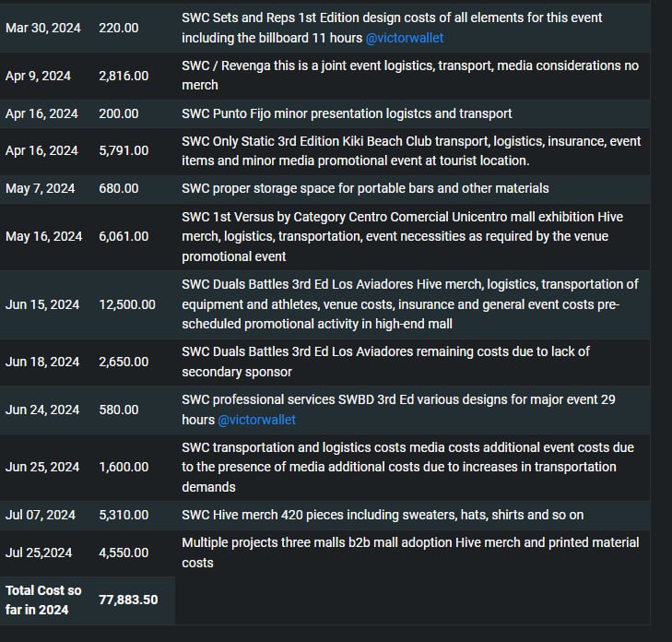Image resolution: width=672 pixels, height=642 pixels.
Task: Click the storage space for portable bars text
Action: tap(365, 189)
